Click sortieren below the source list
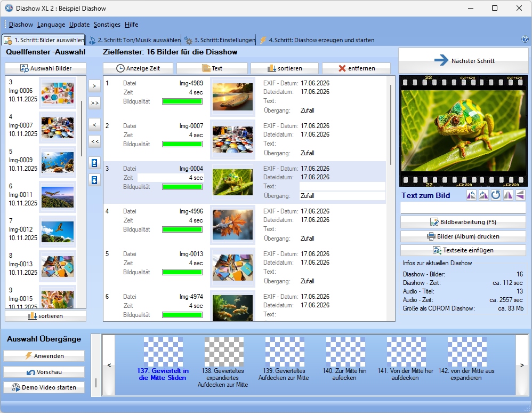The width and height of the screenshot is (532, 413). [x=45, y=316]
